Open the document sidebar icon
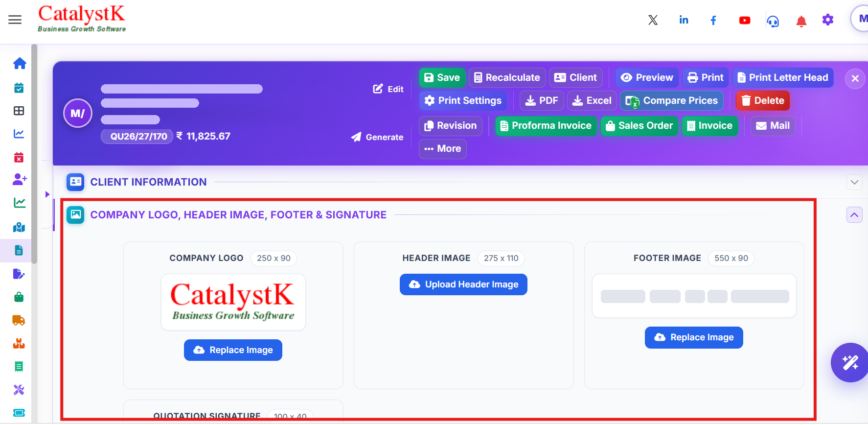Image resolution: width=868 pixels, height=425 pixels. 19,250
